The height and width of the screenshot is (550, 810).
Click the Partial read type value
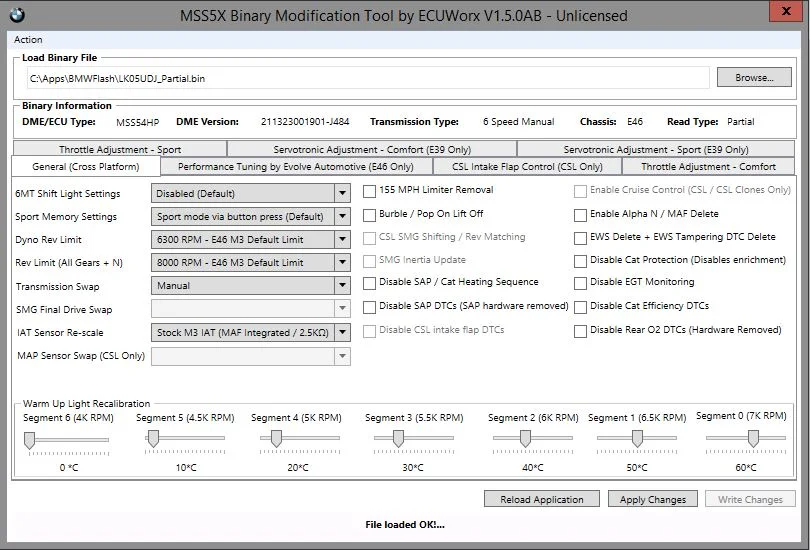click(740, 122)
